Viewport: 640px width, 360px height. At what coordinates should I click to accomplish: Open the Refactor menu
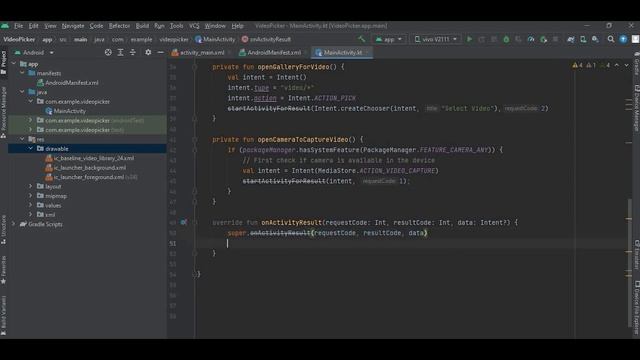pyautogui.click(x=119, y=26)
